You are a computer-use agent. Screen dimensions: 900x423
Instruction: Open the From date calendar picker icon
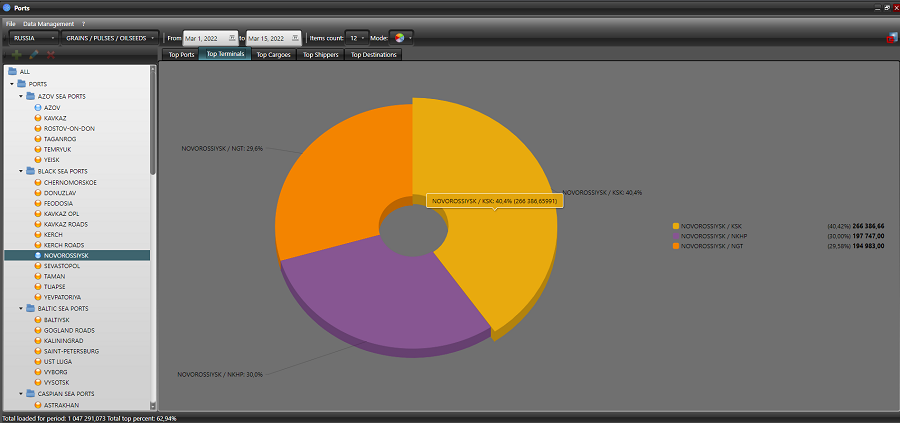coord(232,38)
